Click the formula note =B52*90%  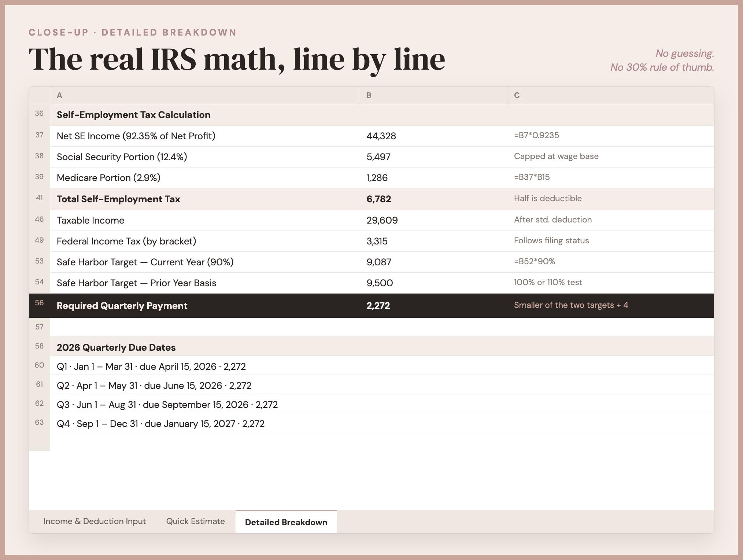click(535, 262)
